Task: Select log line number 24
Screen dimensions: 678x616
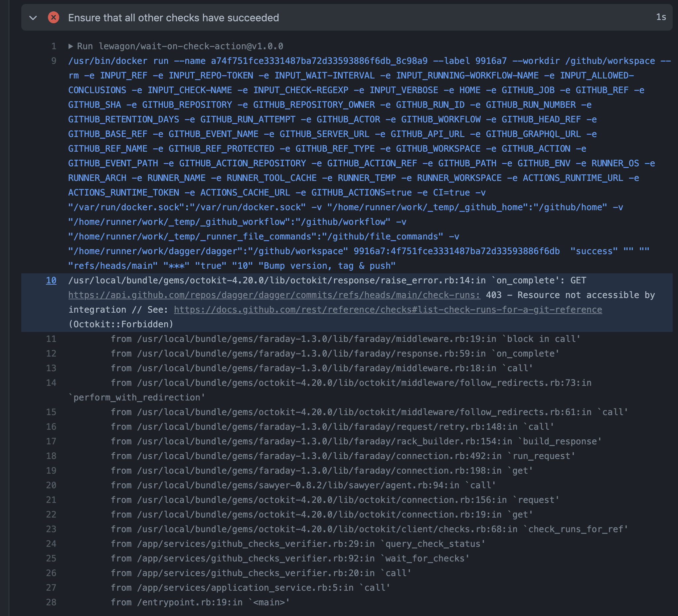Action: (x=51, y=544)
